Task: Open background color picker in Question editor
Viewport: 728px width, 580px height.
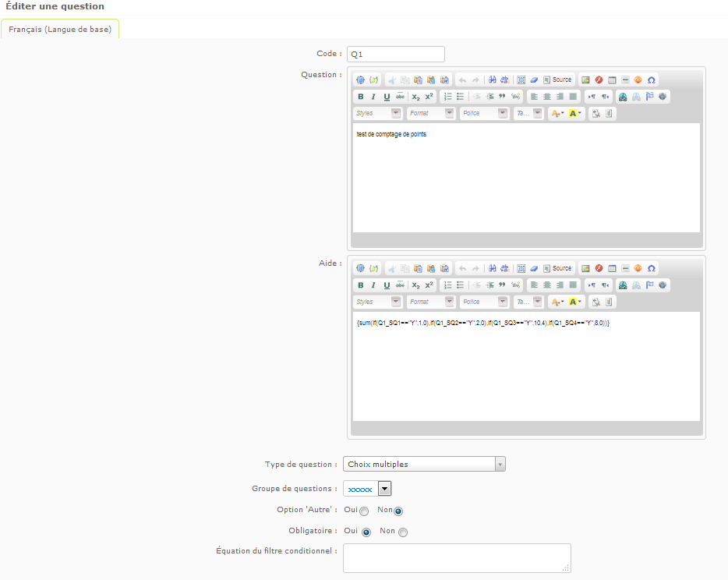Action: (576, 114)
